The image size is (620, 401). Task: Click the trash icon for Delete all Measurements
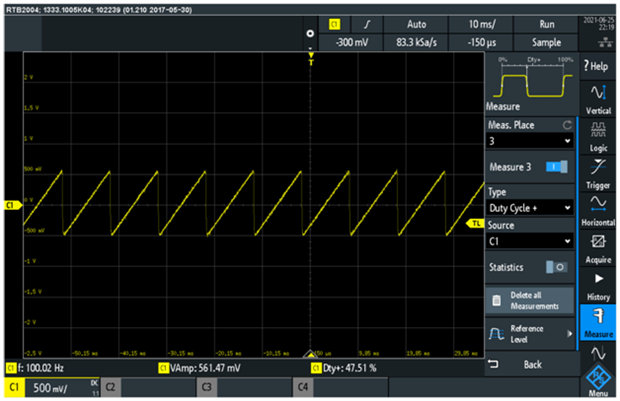[497, 301]
